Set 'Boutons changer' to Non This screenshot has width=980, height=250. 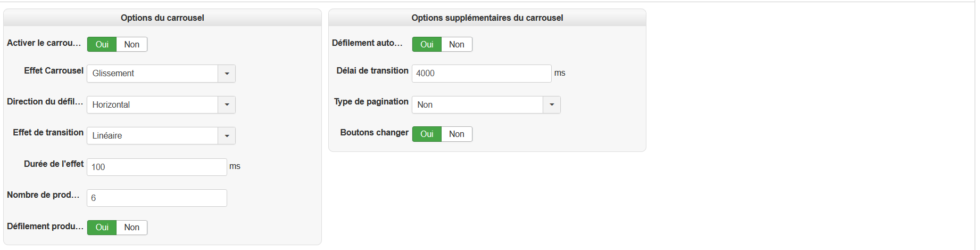point(456,134)
